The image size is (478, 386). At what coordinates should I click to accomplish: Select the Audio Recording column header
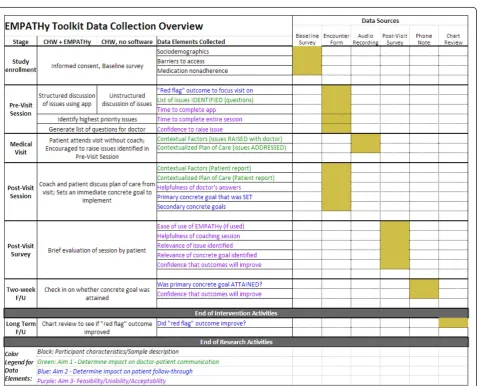coord(365,39)
